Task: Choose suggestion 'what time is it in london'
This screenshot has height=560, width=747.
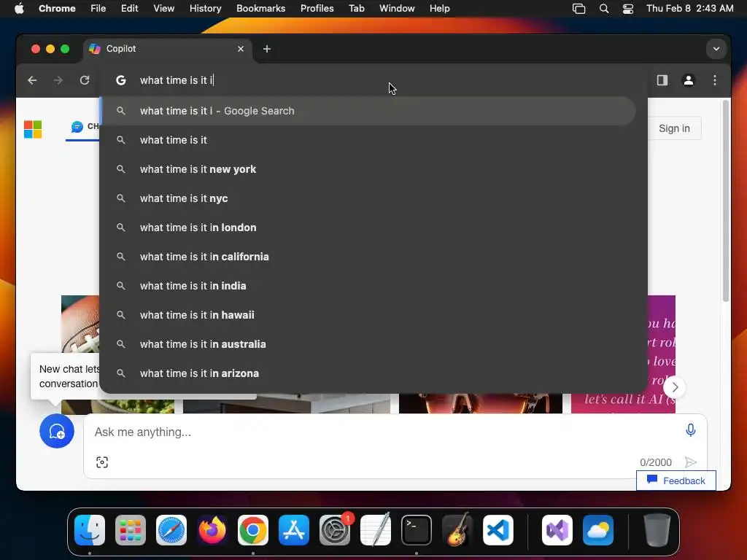Action: [369, 227]
